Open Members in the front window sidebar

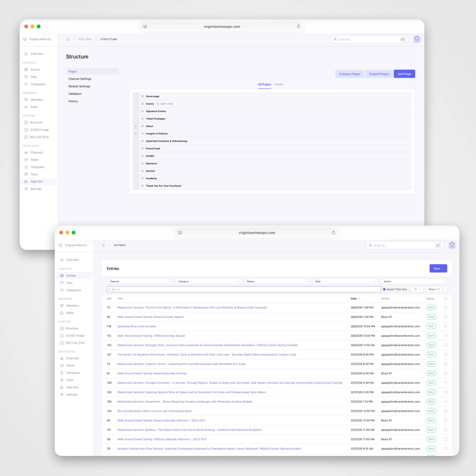pos(72,306)
